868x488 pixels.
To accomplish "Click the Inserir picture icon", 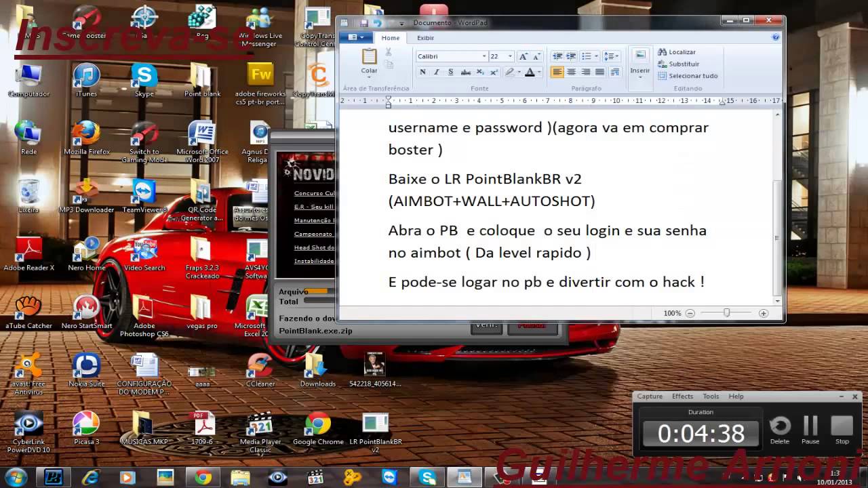I will pos(639,56).
